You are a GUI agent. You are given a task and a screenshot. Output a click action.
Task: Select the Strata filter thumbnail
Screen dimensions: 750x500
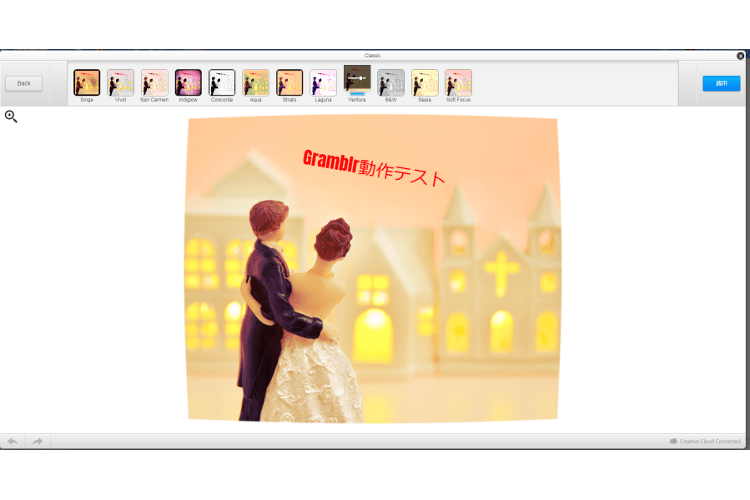pos(289,82)
